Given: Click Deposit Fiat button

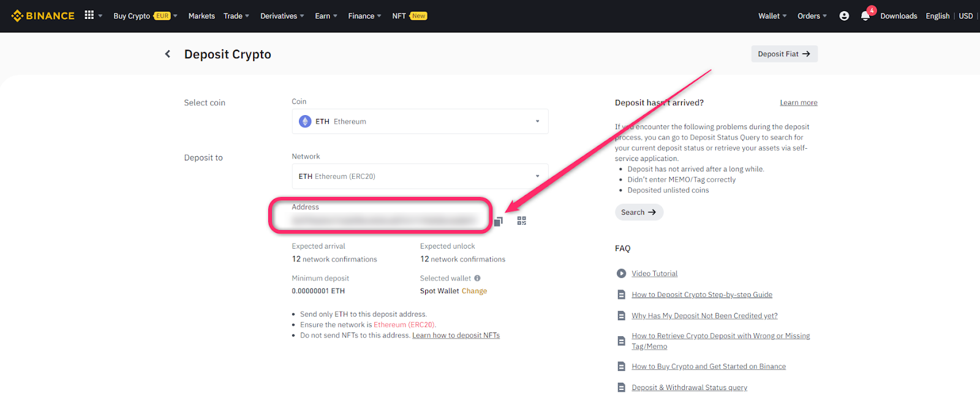Looking at the screenshot, I should point(784,54).
